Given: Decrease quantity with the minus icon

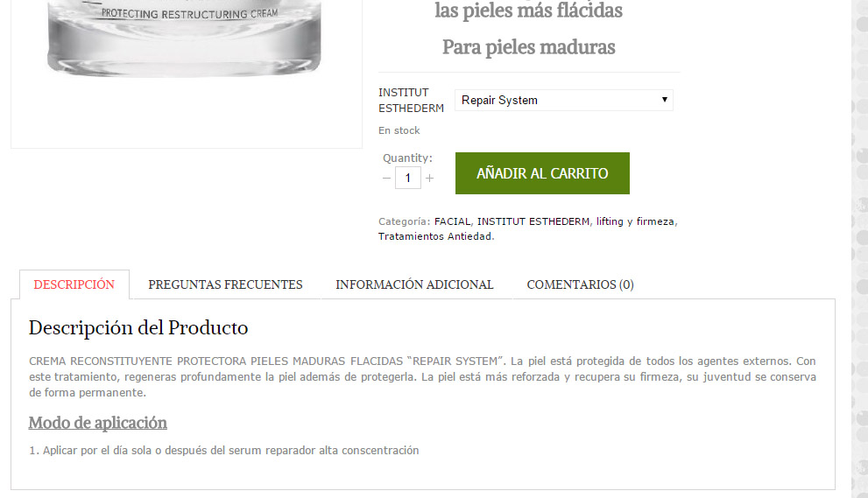Looking at the screenshot, I should 386,179.
